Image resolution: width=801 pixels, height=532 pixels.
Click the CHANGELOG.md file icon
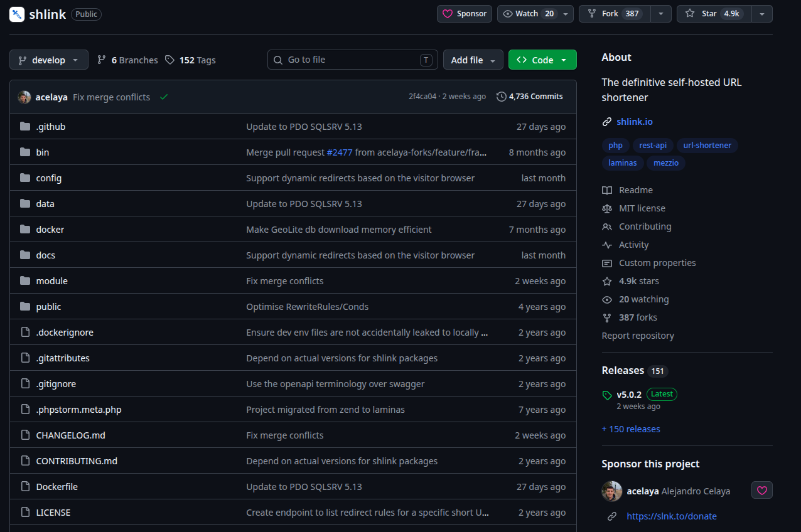(25, 435)
